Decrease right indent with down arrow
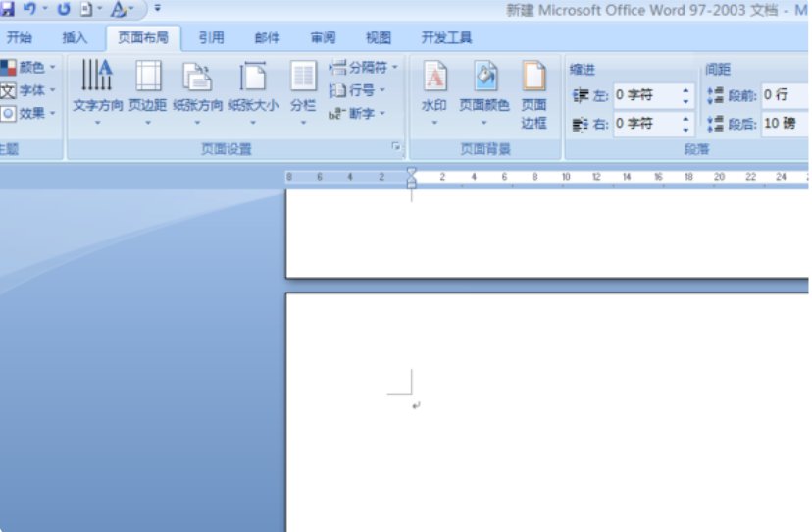Viewport: 812px width, 532px height. click(x=685, y=131)
